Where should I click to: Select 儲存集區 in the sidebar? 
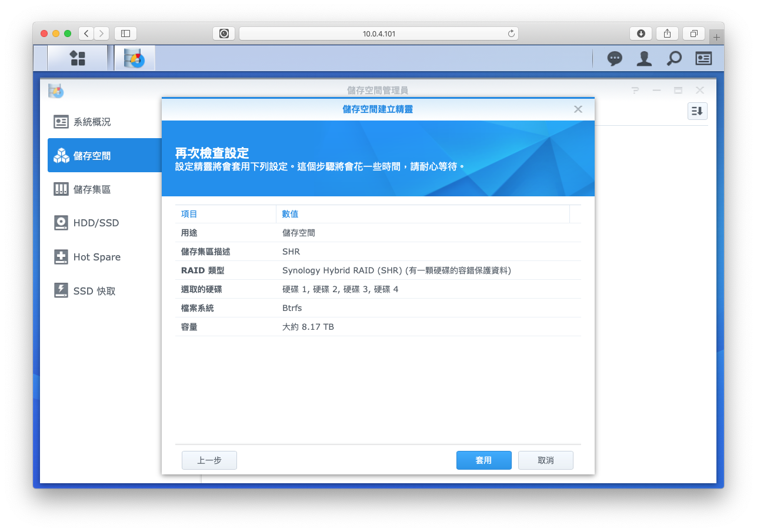tap(105, 189)
